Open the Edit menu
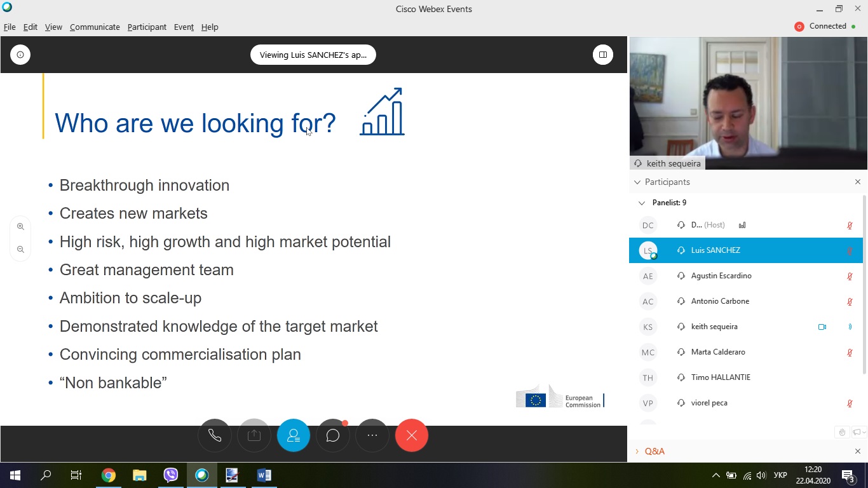The height and width of the screenshot is (488, 868). click(30, 27)
